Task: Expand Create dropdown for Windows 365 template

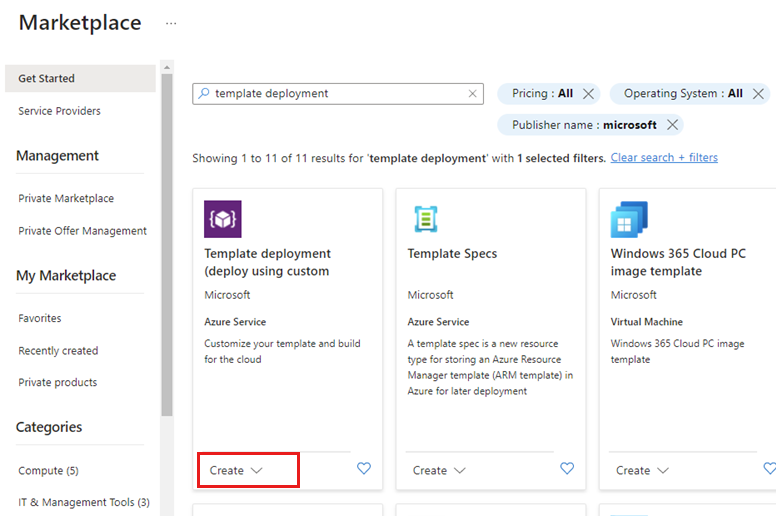Action: [642, 470]
